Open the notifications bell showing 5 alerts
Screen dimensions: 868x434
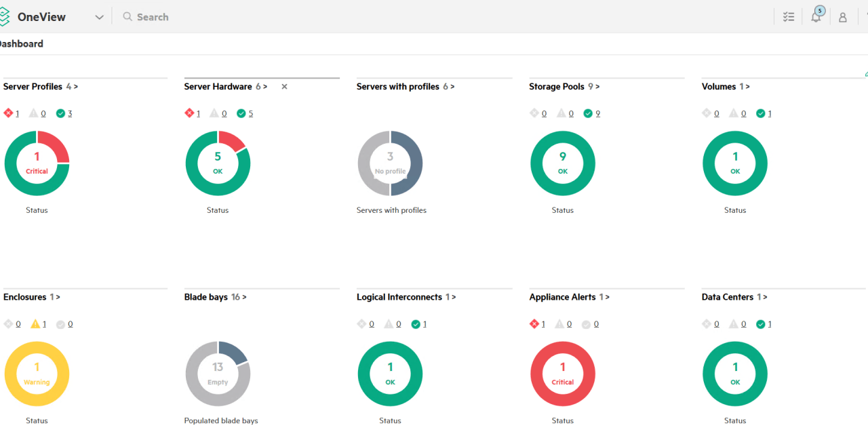pyautogui.click(x=816, y=16)
